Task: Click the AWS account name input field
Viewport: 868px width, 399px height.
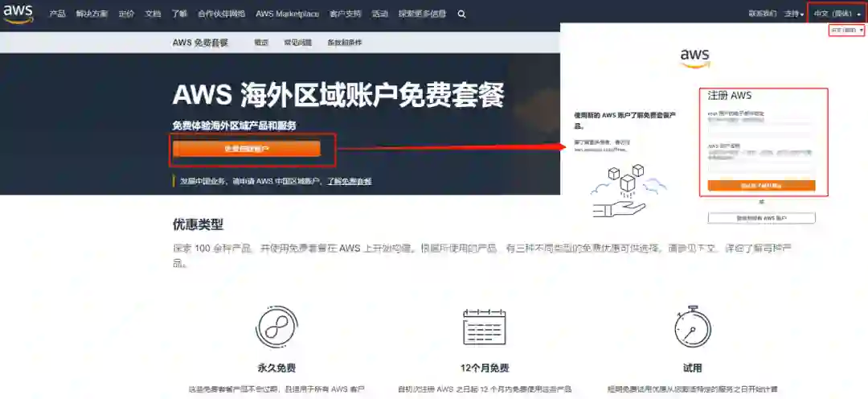Action: pos(761,166)
